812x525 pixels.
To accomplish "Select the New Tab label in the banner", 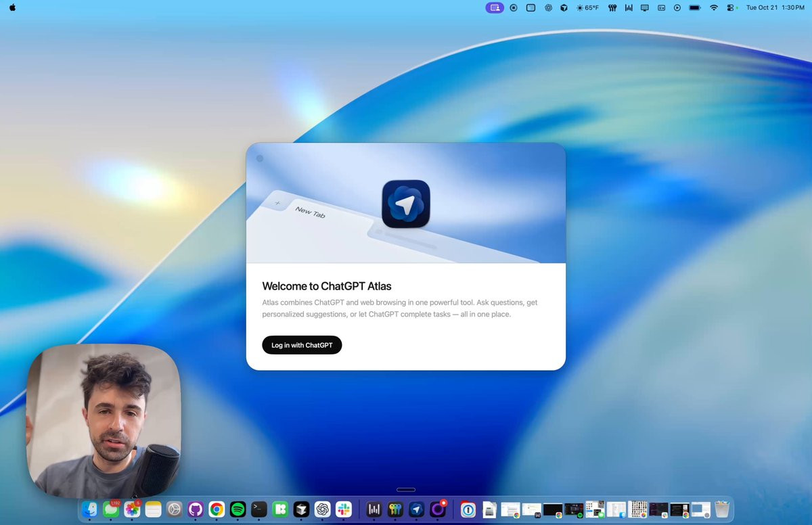I will click(310, 212).
